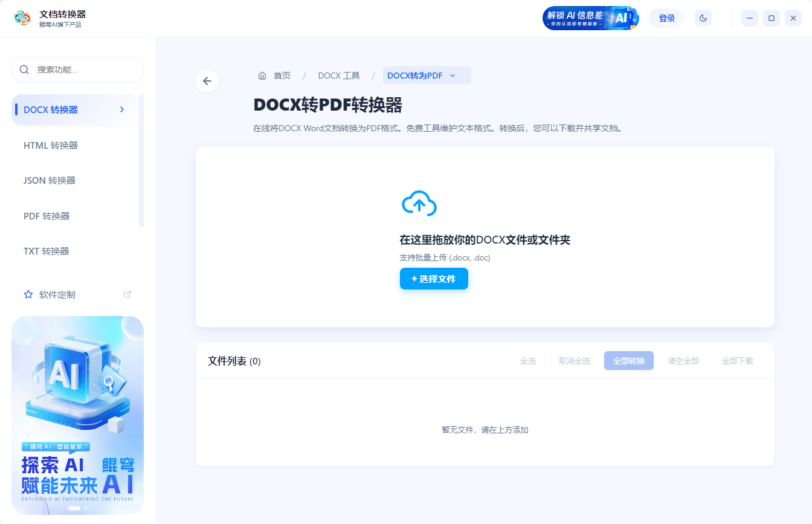The width and height of the screenshot is (812, 524).
Task: Click 全部下载 in the file list bar
Action: pos(737,360)
